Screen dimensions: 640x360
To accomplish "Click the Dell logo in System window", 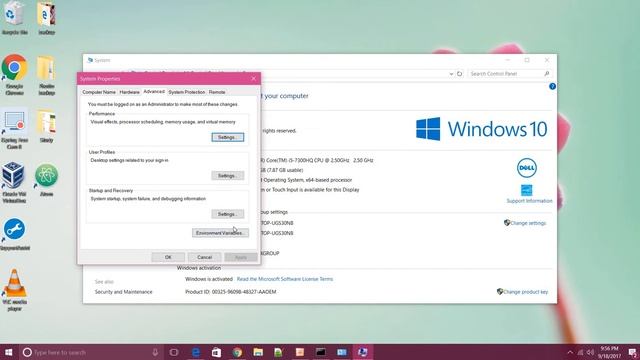I will click(527, 168).
